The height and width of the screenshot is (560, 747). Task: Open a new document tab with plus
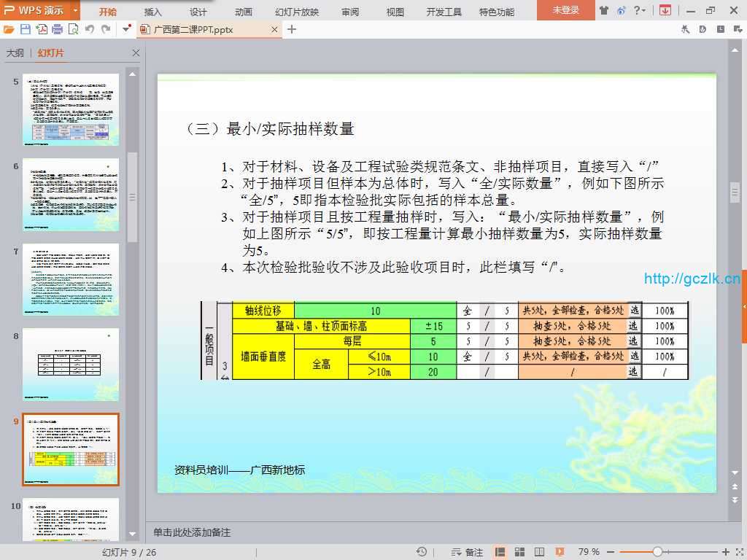[292, 29]
